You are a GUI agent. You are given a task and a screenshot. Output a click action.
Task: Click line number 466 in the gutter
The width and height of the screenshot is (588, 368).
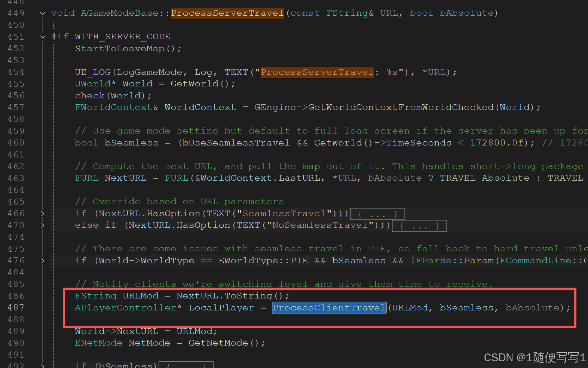point(16,214)
